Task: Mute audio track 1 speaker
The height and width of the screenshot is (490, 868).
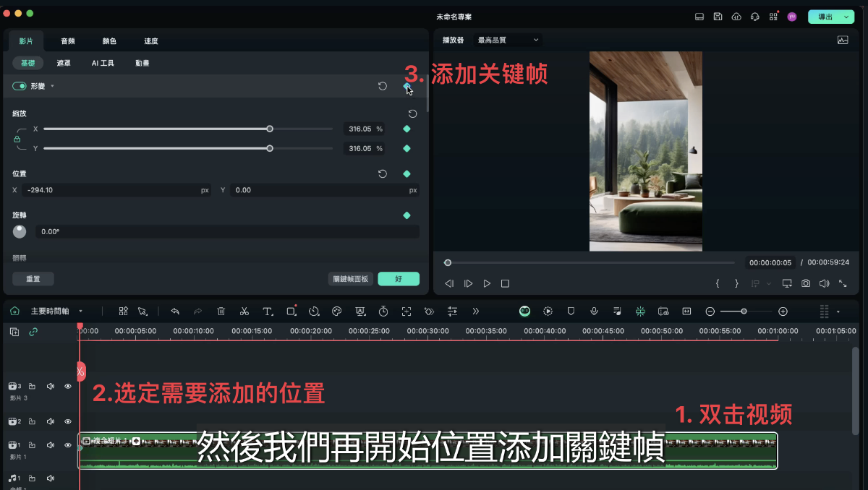Action: click(51, 478)
